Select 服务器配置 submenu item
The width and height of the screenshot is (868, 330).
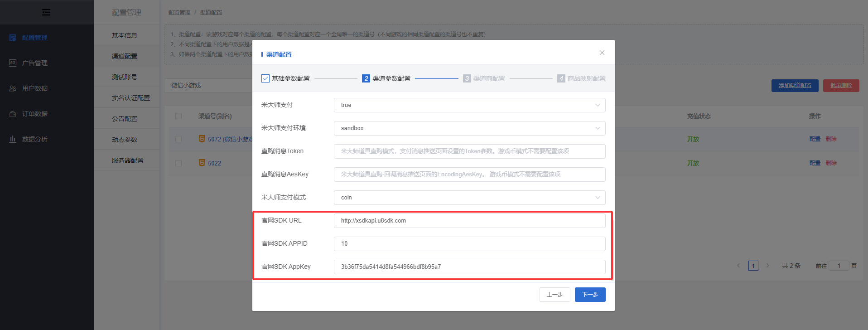point(127,160)
